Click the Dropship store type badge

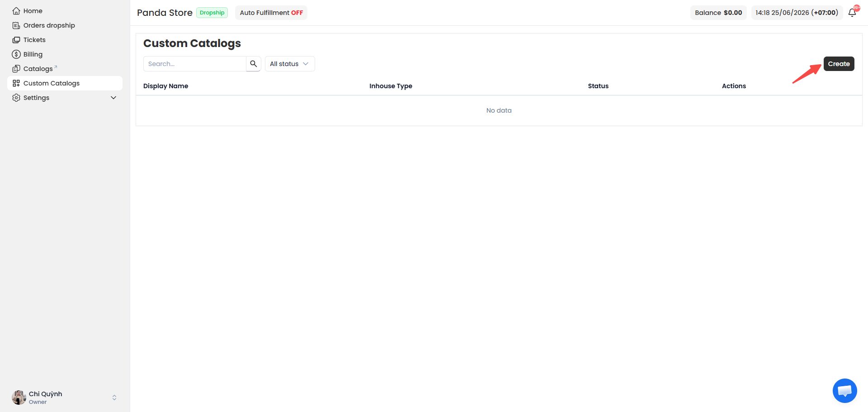click(212, 13)
